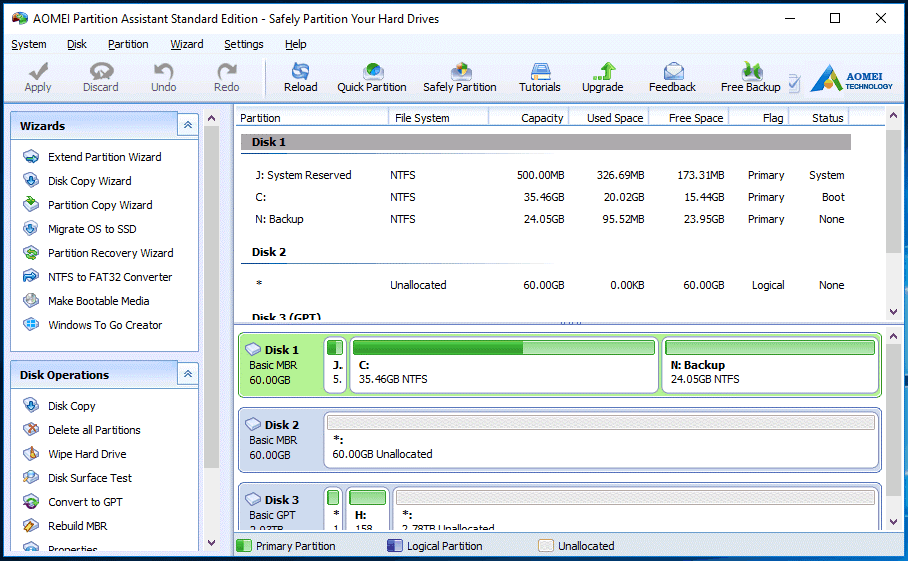Click the Undo arrow icon
This screenshot has height=561, width=908.
click(163, 71)
